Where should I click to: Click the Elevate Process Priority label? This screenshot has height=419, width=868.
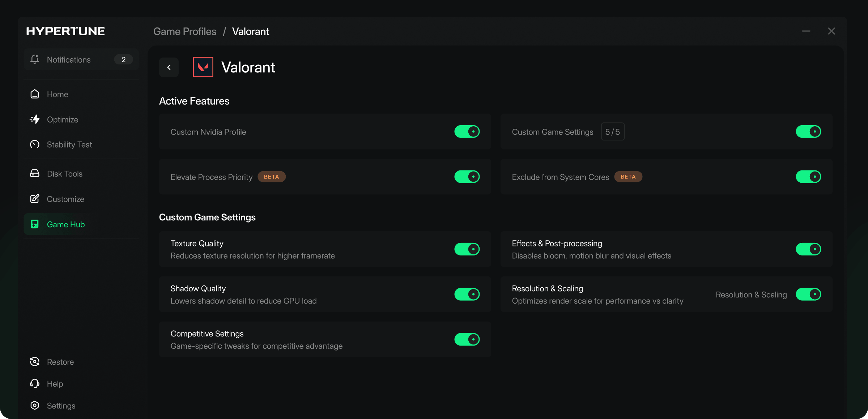(x=211, y=177)
